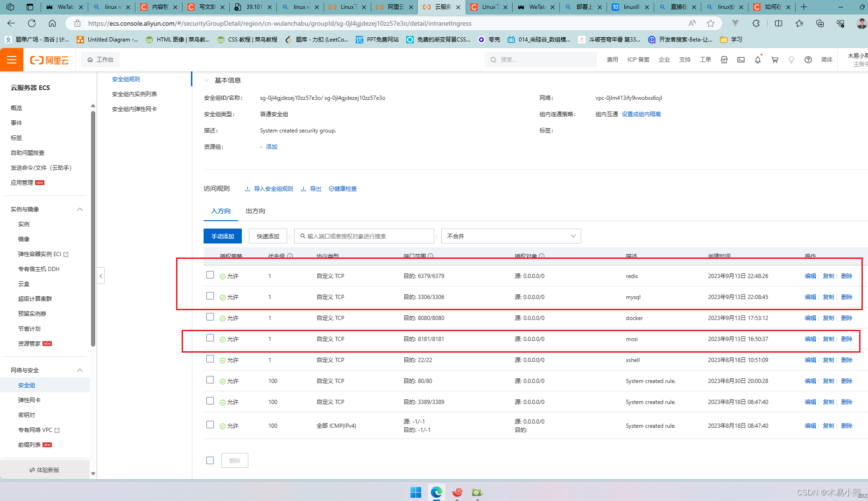This screenshot has height=501, width=868.
Task: Click the browser favorites list icon
Action: [x=799, y=23]
